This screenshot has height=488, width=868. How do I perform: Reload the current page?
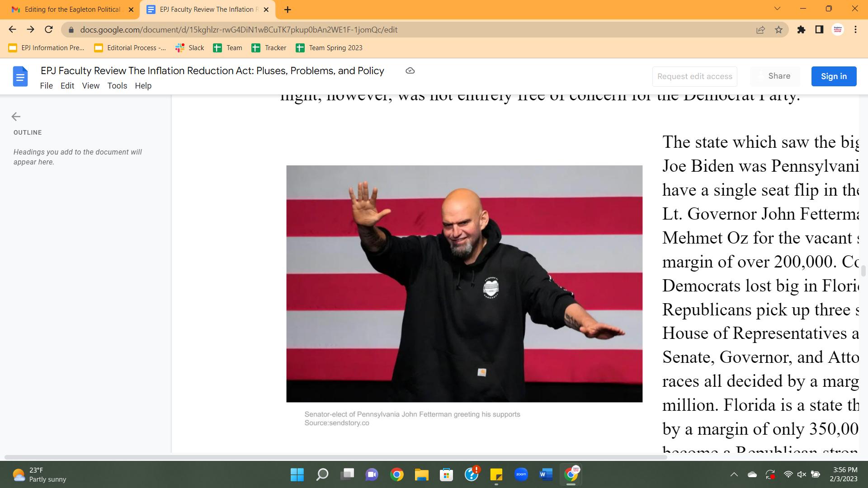49,30
